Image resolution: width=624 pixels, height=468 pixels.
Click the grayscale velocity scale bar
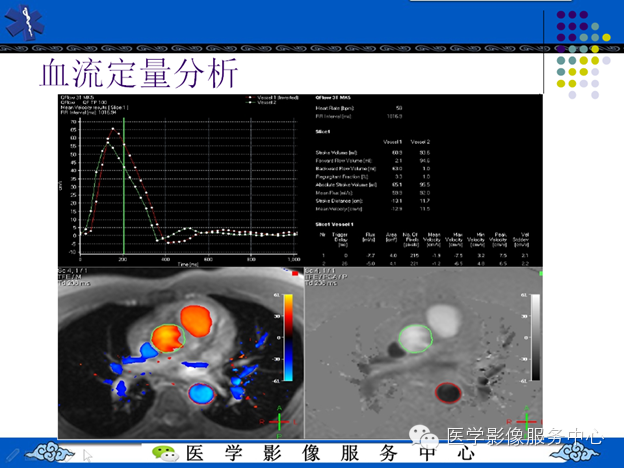tap(536, 337)
